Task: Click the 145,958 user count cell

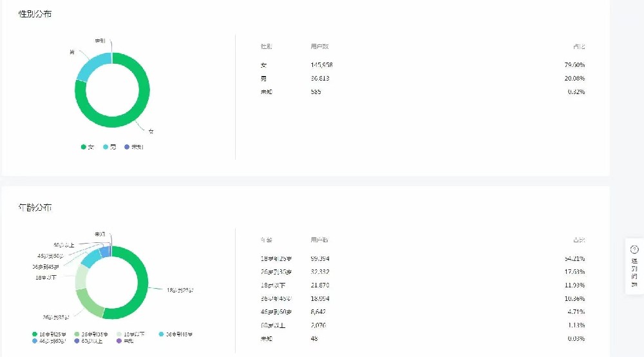Action: click(x=321, y=65)
